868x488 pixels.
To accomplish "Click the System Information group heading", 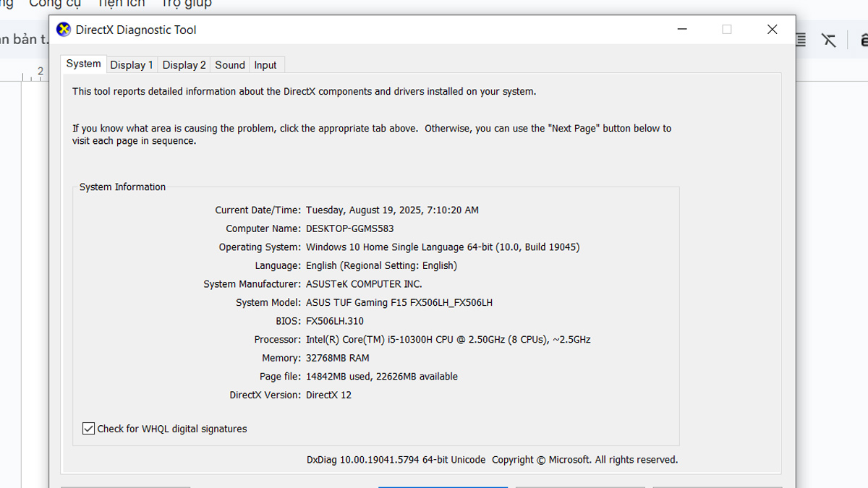I will coord(122,187).
